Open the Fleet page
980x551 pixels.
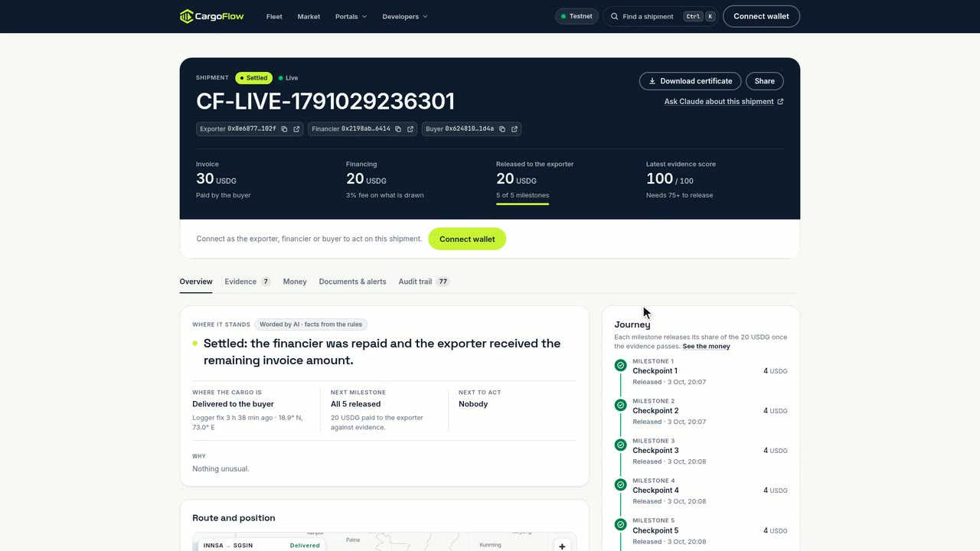(274, 16)
